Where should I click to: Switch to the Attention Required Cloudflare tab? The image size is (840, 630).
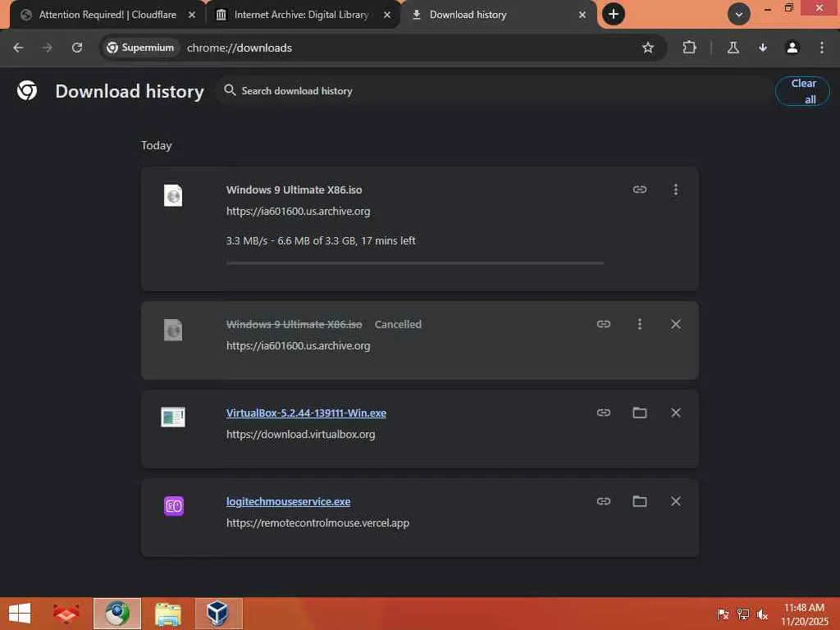[x=107, y=15]
